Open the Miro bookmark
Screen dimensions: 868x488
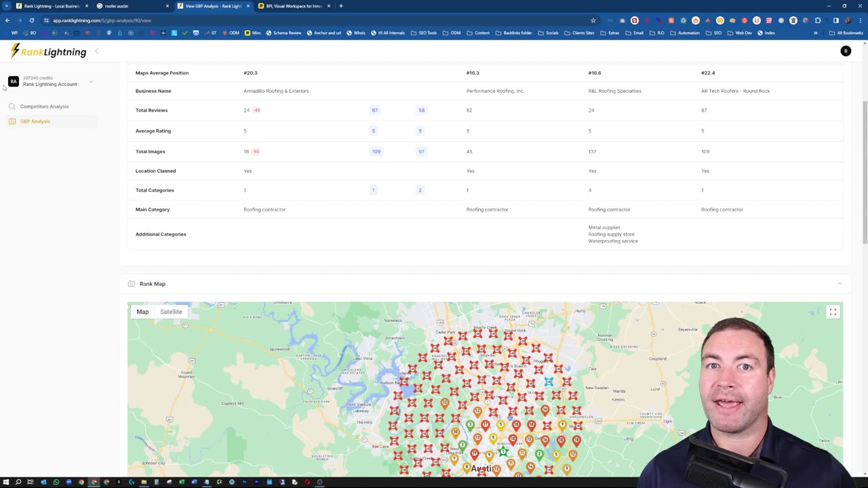tap(252, 33)
